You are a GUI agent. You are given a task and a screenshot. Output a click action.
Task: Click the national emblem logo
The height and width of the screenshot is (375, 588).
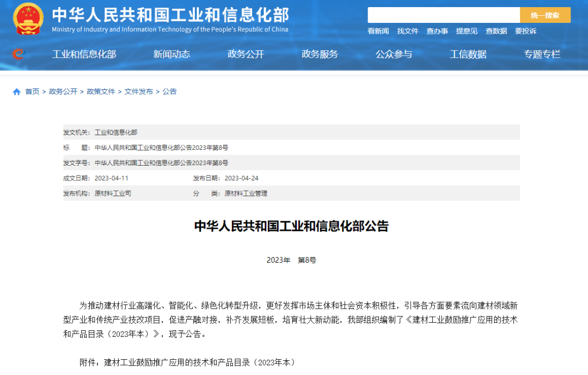[x=28, y=19]
